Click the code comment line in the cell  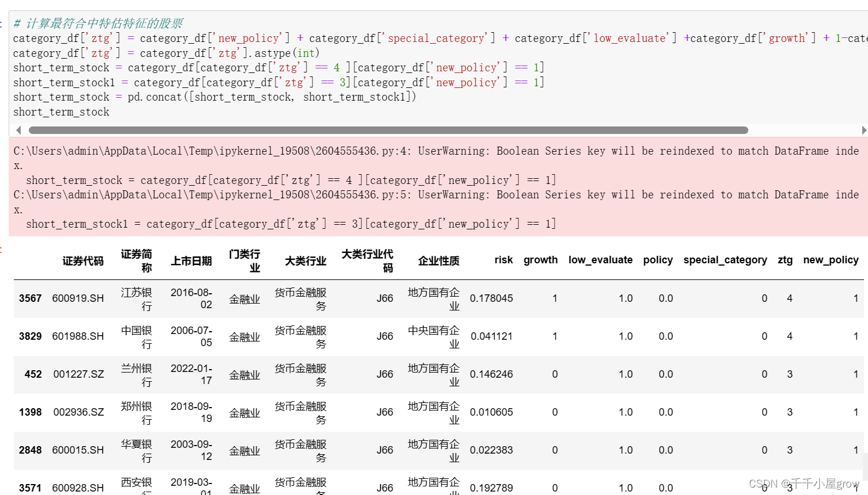98,24
